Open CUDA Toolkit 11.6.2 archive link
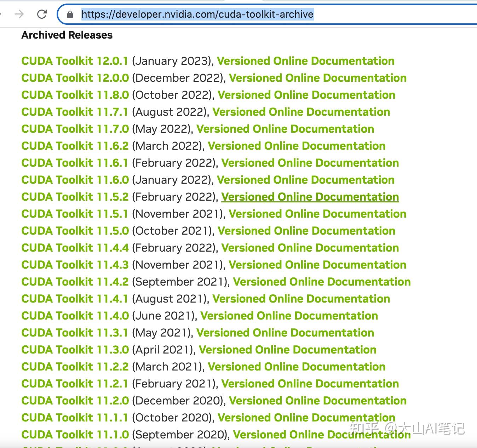 74,146
